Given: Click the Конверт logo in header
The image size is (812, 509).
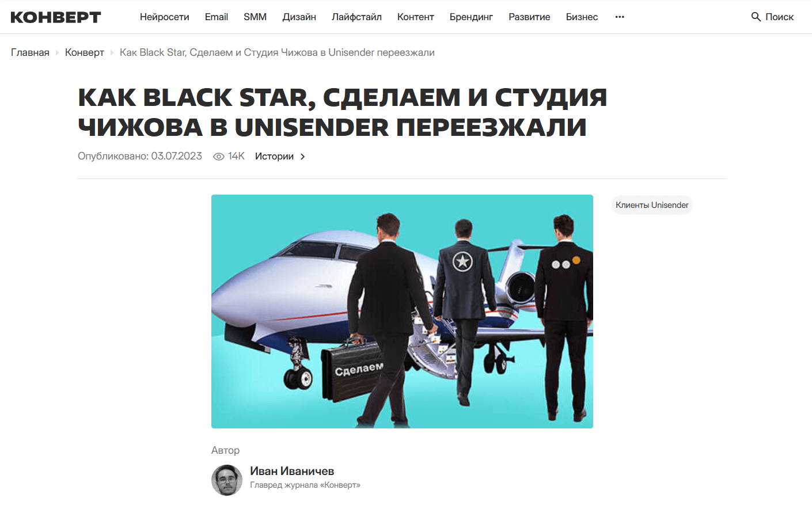Looking at the screenshot, I should 56,17.
